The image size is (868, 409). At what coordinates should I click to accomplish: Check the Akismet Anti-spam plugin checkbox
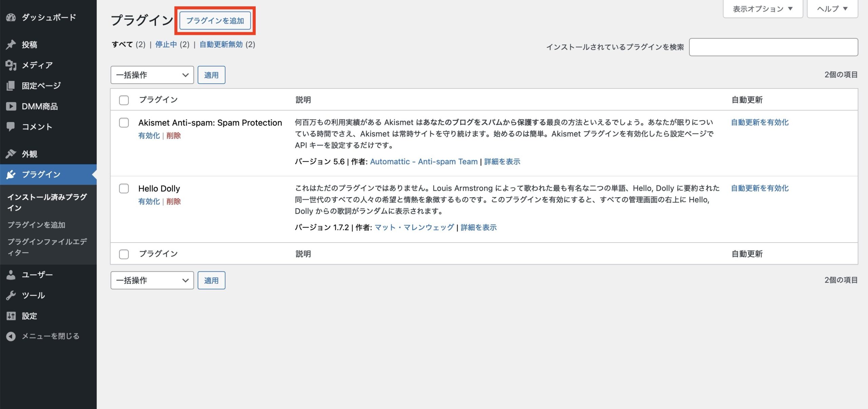124,123
